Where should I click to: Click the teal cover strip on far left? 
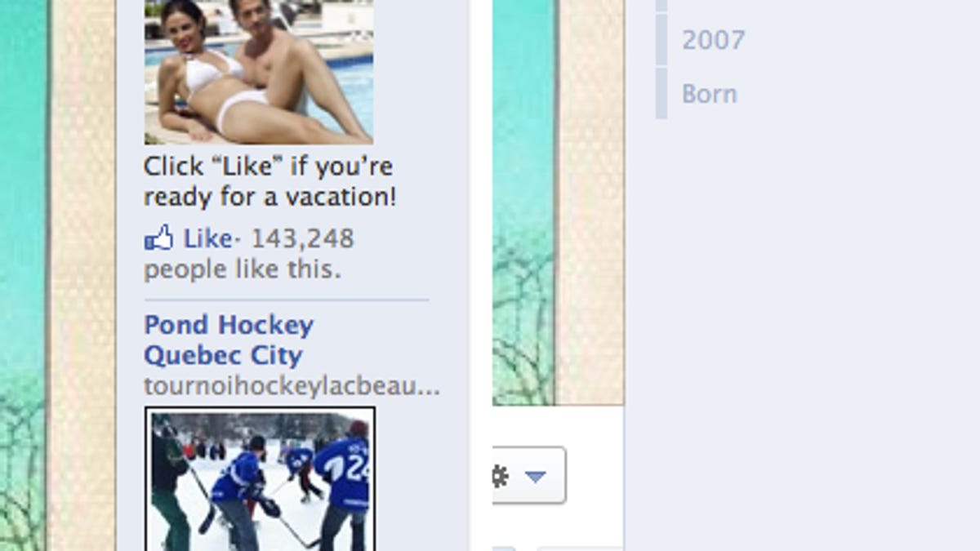click(x=23, y=275)
